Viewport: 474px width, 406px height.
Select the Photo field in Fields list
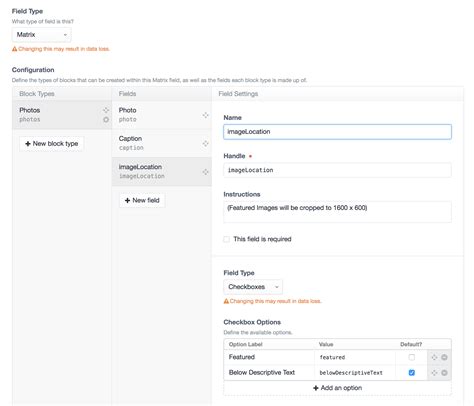tap(162, 115)
